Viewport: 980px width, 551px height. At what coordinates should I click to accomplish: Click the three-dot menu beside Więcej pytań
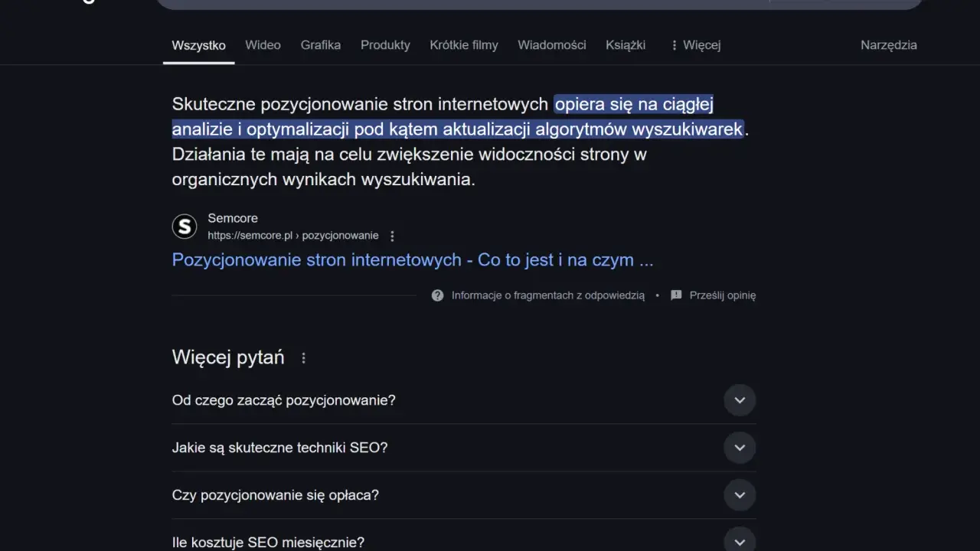[304, 358]
